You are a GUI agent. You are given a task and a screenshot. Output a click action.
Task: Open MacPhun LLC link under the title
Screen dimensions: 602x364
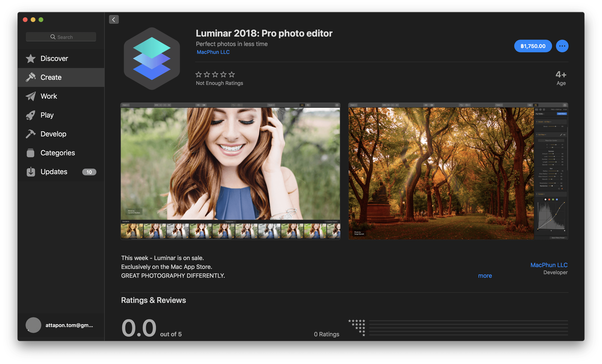pyautogui.click(x=213, y=52)
